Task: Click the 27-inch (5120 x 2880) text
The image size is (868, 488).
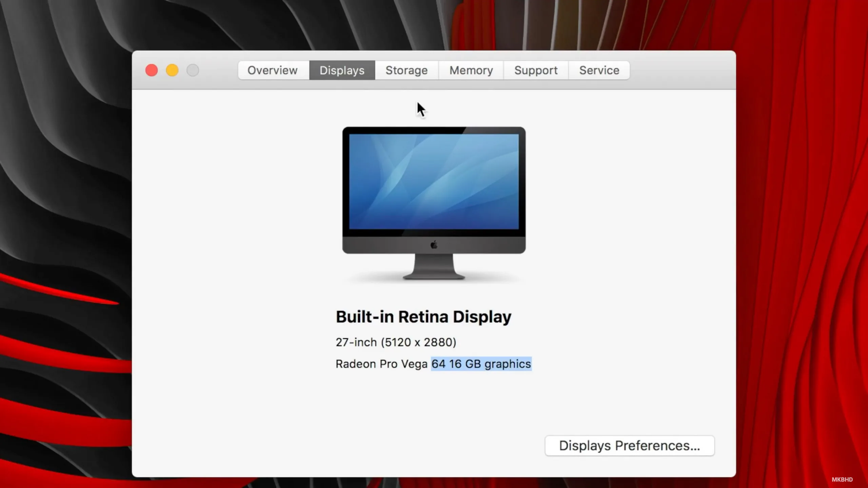Action: point(396,342)
